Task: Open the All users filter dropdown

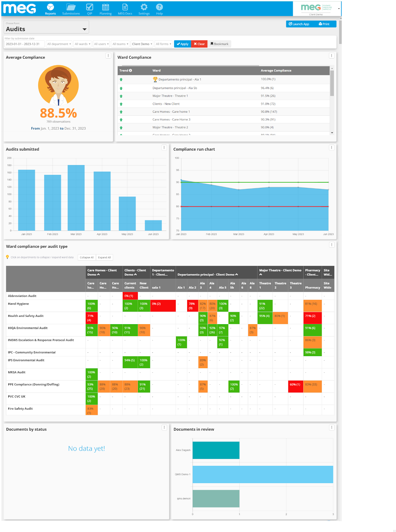Action: coord(101,44)
